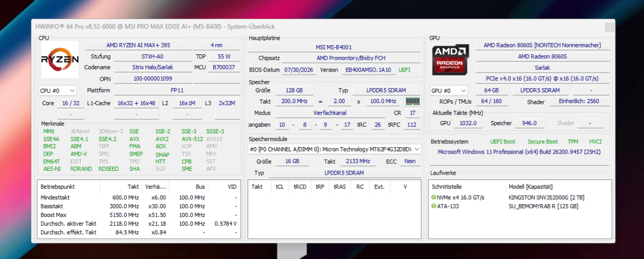Click the green memory module icon
The width and height of the screenshot is (644, 259).
click(x=412, y=101)
